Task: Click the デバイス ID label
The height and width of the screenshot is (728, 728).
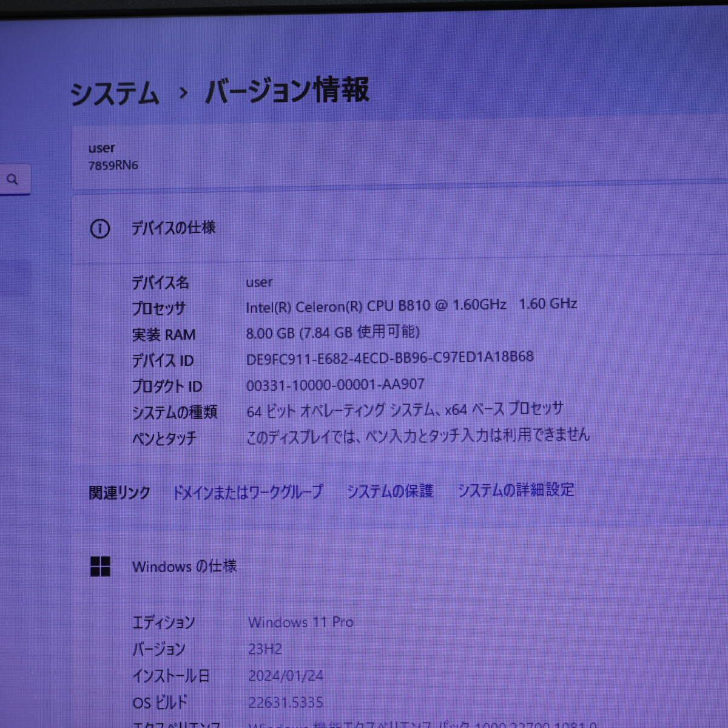Action: coord(163,361)
